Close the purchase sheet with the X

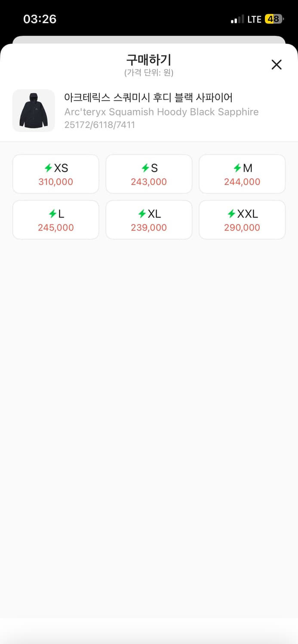[x=276, y=64]
